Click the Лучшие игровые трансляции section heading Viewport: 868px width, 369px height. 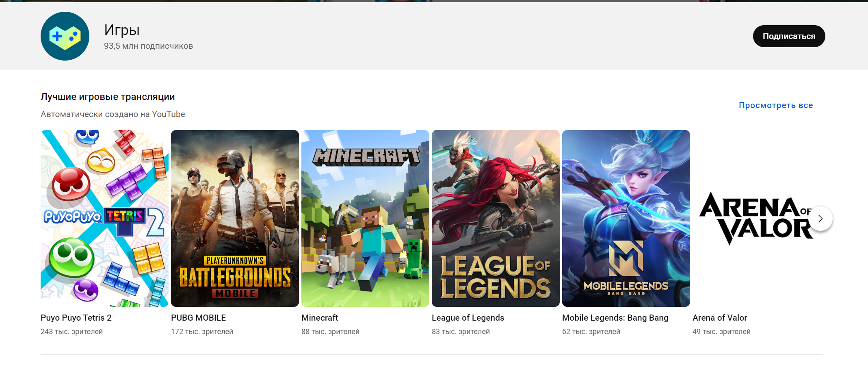(108, 97)
